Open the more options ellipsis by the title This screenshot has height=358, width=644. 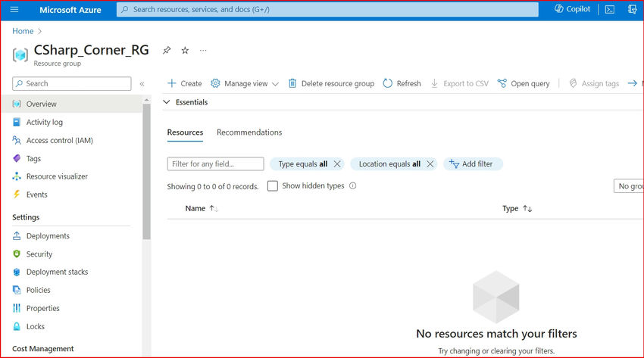tap(203, 51)
